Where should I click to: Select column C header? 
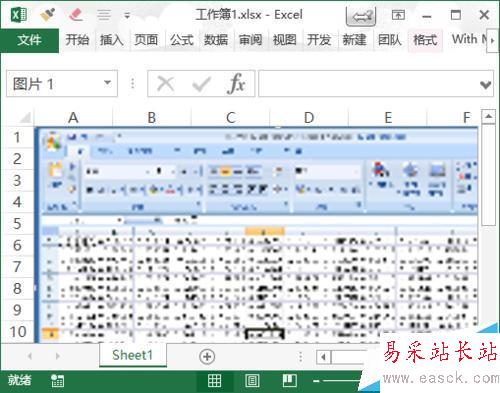230,118
